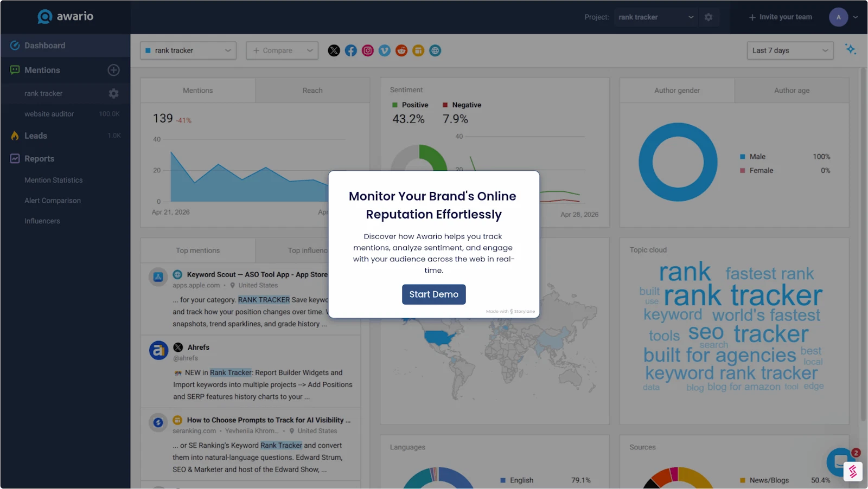
Task: Filter by Reddit source
Action: pos(401,50)
